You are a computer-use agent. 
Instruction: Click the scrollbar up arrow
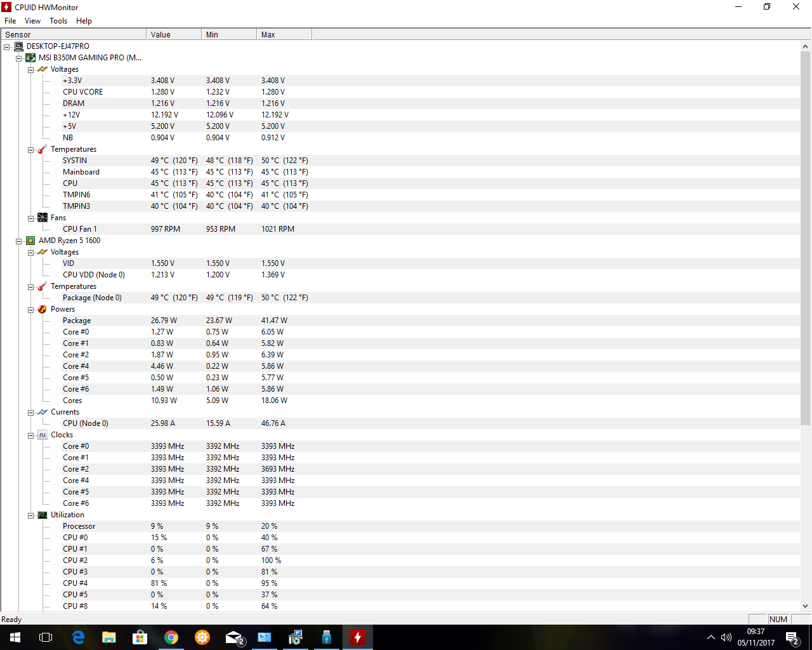[x=806, y=46]
